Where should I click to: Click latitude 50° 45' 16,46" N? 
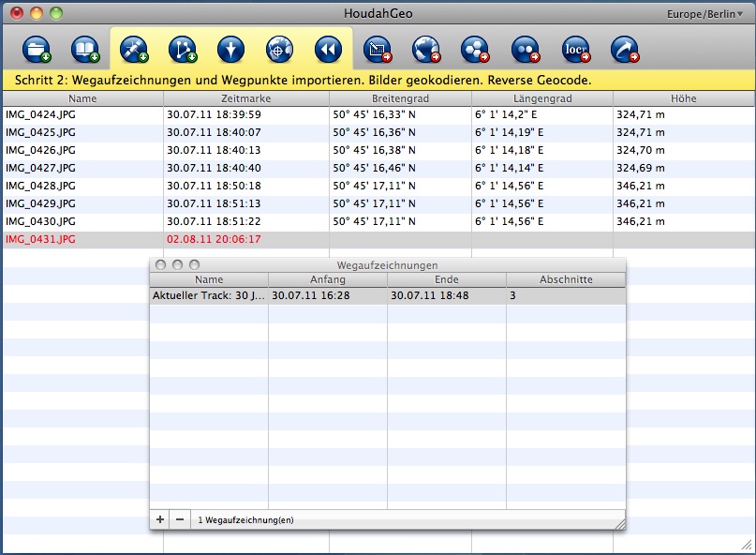(374, 168)
